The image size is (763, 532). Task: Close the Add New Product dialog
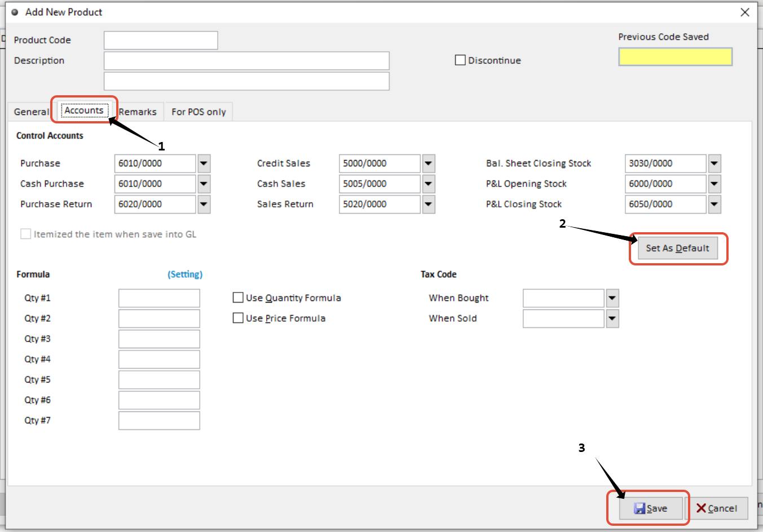(x=745, y=12)
